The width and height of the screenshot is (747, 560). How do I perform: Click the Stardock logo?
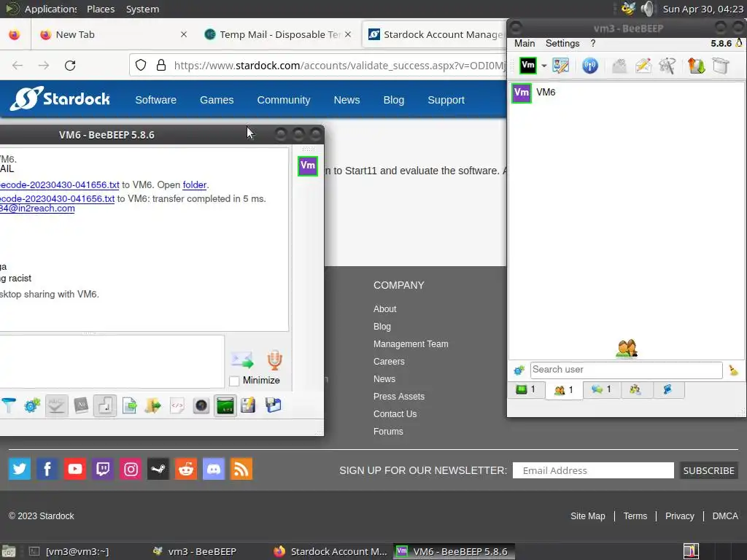[x=60, y=98]
